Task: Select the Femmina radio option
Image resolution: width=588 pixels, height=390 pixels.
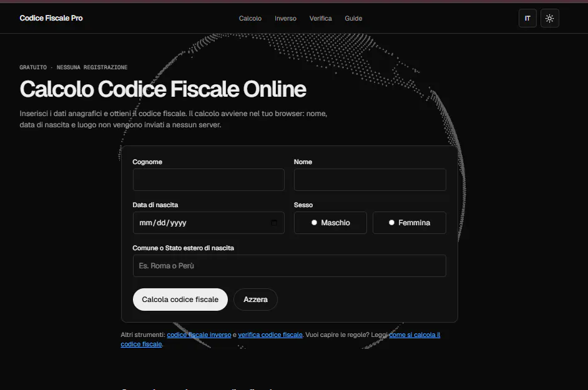Action: coord(409,223)
